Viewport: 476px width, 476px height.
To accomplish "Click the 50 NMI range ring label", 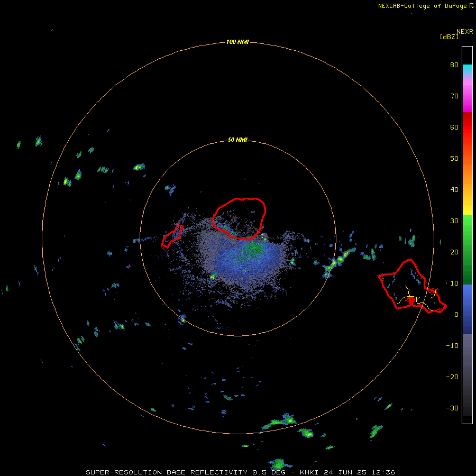I will 237,140.
